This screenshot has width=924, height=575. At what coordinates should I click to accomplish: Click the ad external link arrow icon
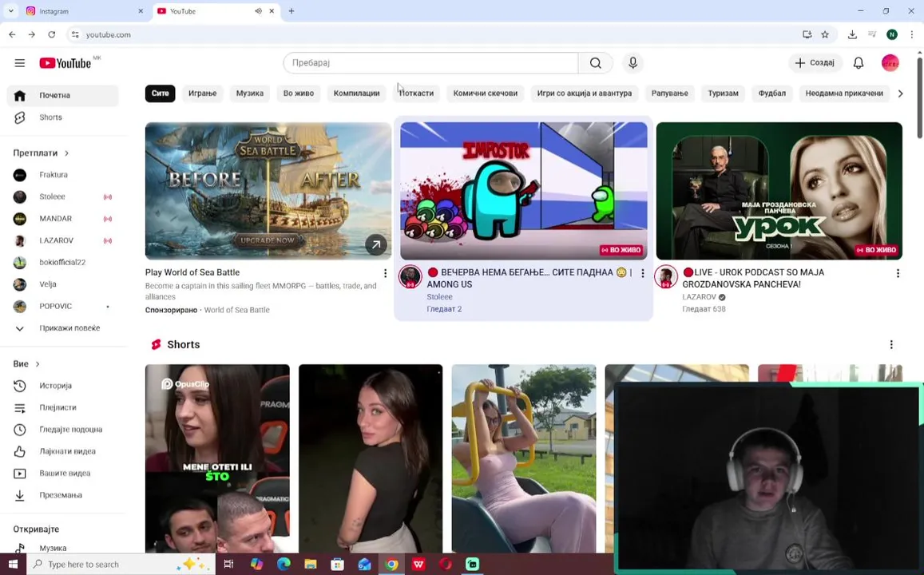click(376, 244)
